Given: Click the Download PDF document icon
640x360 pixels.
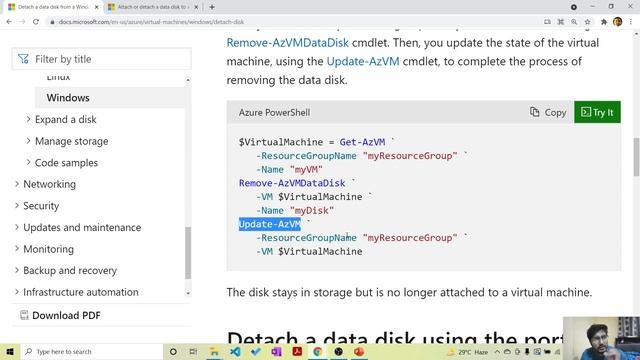Looking at the screenshot, I should coord(24,315).
